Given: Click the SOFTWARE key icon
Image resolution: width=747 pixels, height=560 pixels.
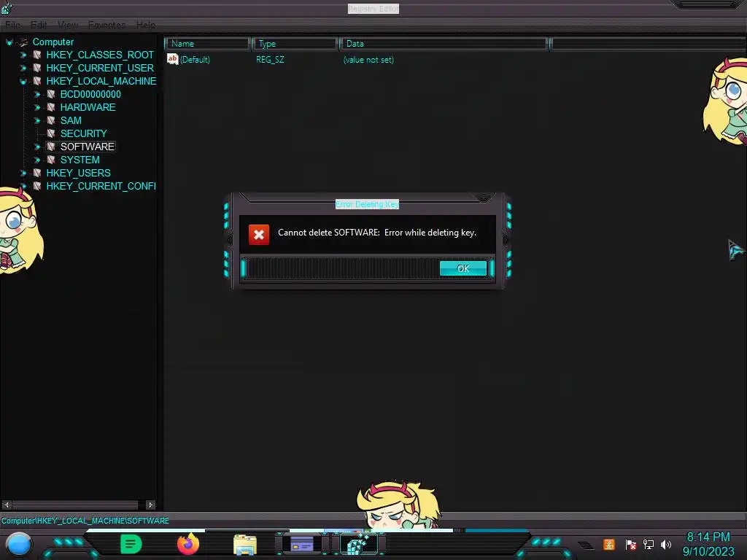Looking at the screenshot, I should click(x=51, y=147).
